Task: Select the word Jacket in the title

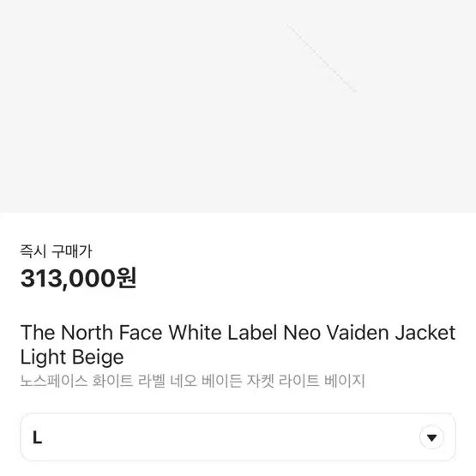Action: pos(425,333)
